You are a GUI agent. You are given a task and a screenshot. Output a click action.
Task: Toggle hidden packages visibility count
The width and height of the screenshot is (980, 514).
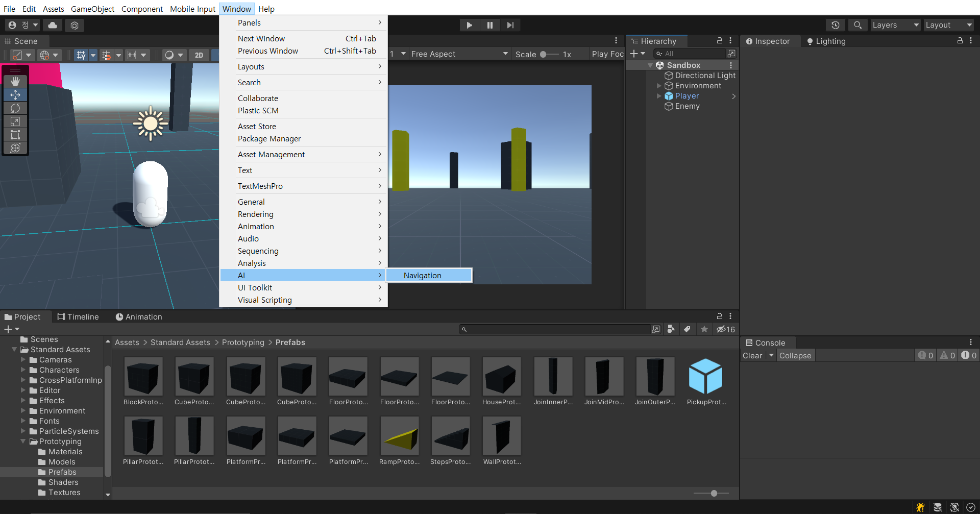click(x=725, y=329)
